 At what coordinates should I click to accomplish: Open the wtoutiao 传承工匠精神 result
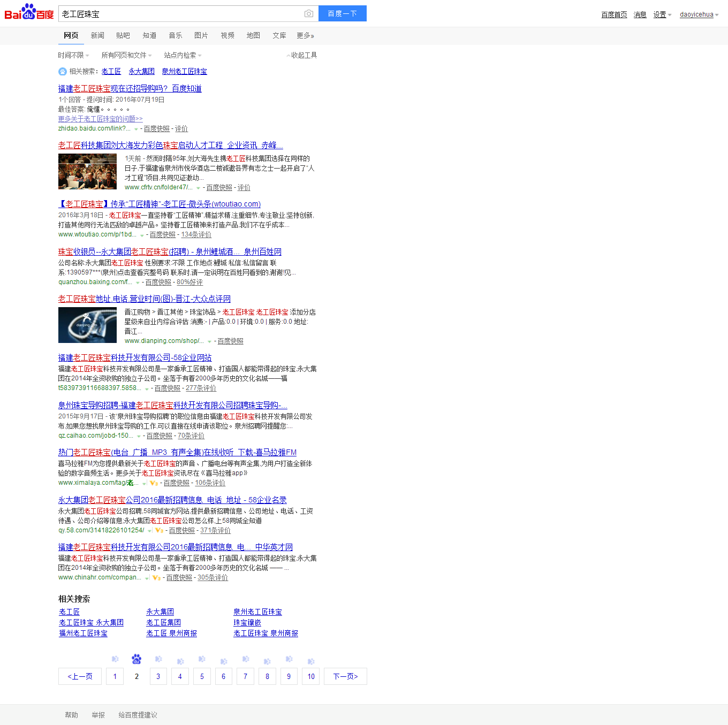(160, 204)
